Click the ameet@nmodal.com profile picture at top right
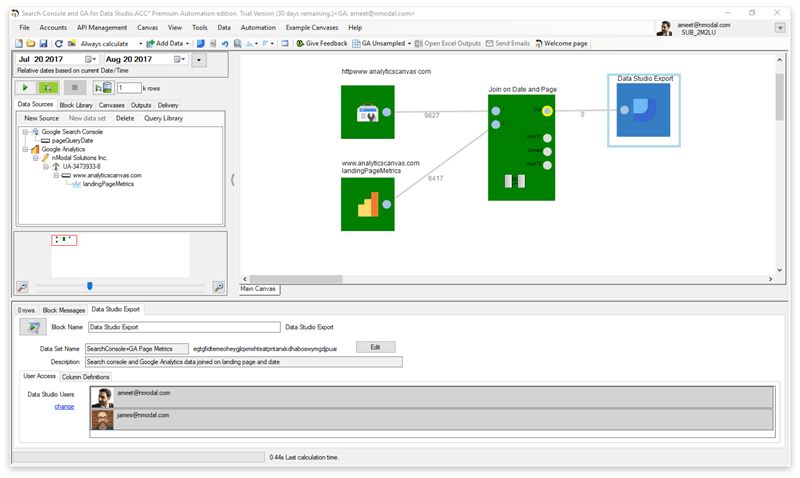The height and width of the screenshot is (478, 800). click(x=664, y=29)
